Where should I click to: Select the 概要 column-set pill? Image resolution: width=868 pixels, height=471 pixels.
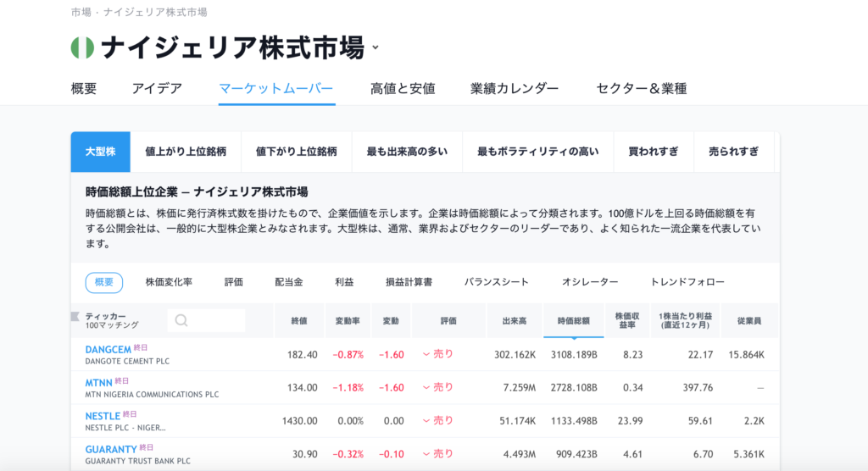click(104, 282)
